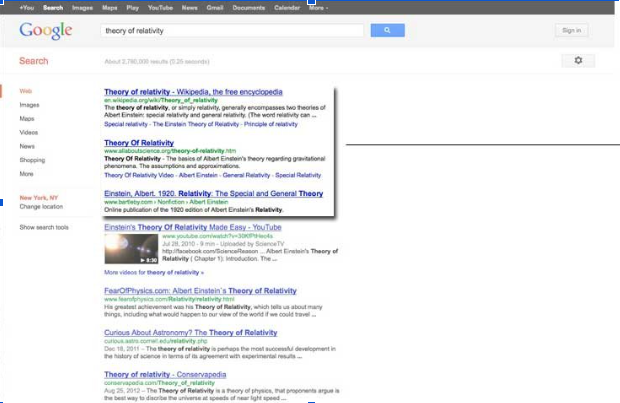Click Show search tools
This screenshot has height=403, width=620.
[44, 227]
